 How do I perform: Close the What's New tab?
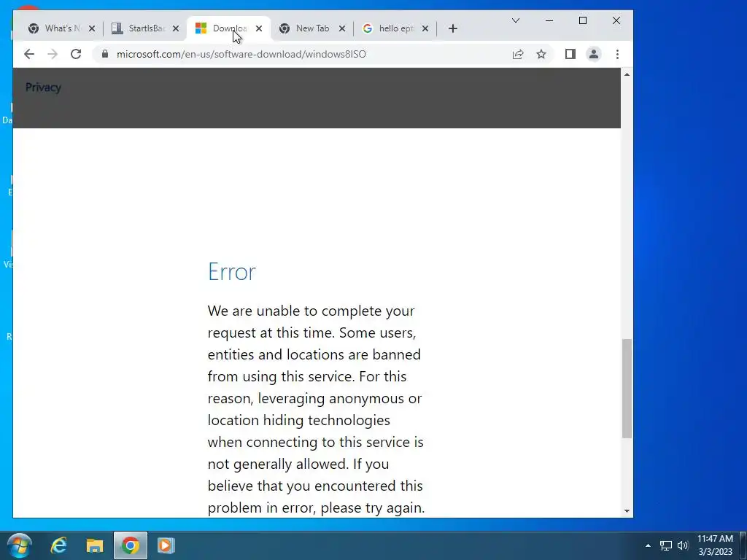(92, 28)
